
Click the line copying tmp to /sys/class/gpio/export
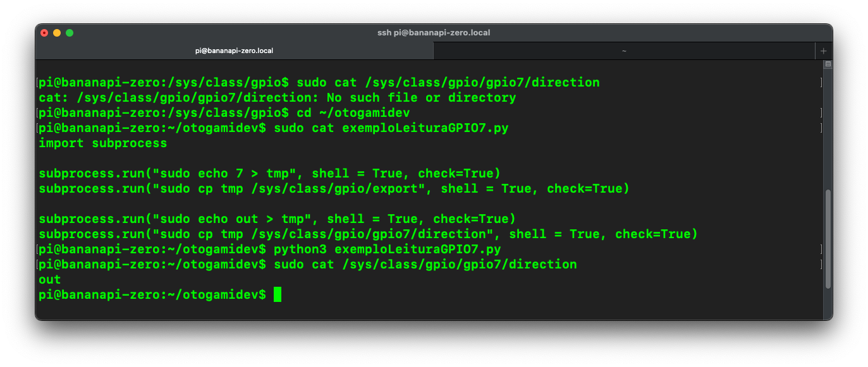click(334, 189)
